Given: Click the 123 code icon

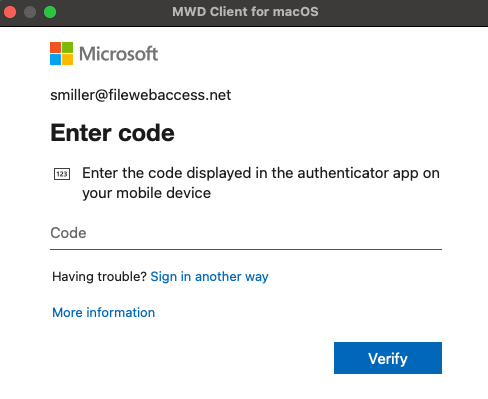Looking at the screenshot, I should click(x=62, y=174).
